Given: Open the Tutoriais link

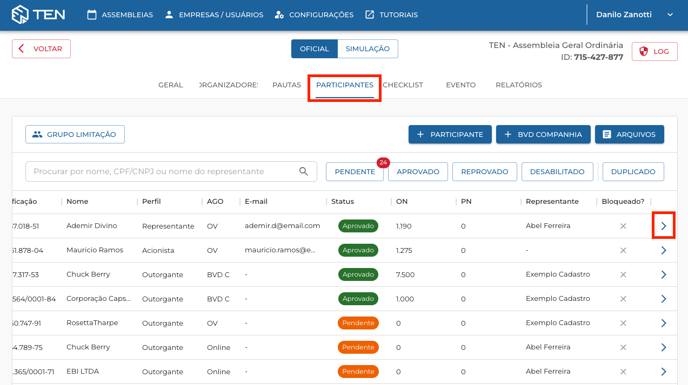Looking at the screenshot, I should [x=391, y=14].
